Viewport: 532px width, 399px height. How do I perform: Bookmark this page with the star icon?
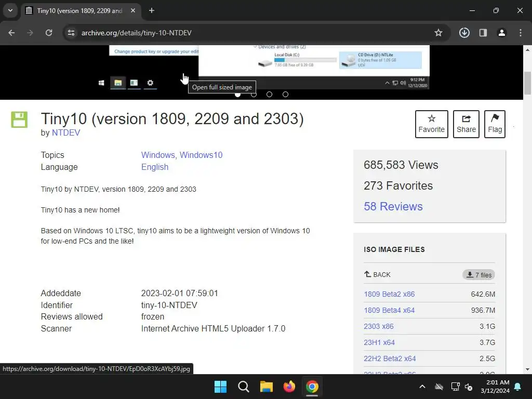click(x=438, y=33)
